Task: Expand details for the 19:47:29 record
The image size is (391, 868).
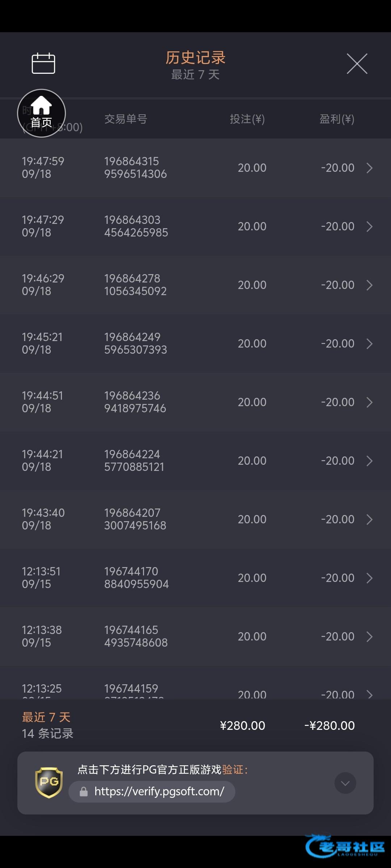Action: [369, 226]
